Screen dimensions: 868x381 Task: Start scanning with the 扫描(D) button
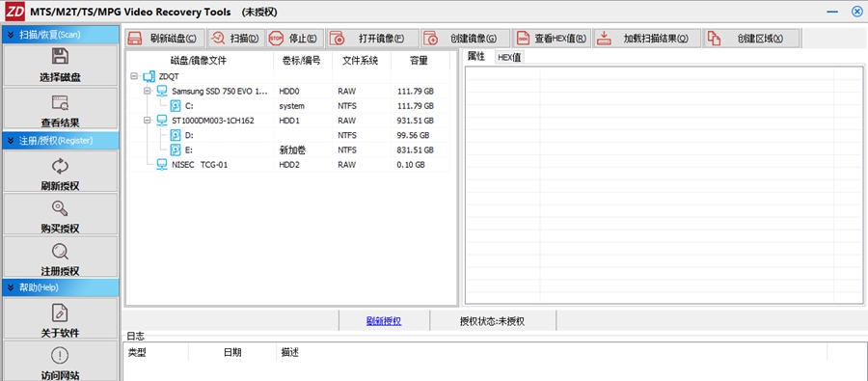[x=236, y=39]
